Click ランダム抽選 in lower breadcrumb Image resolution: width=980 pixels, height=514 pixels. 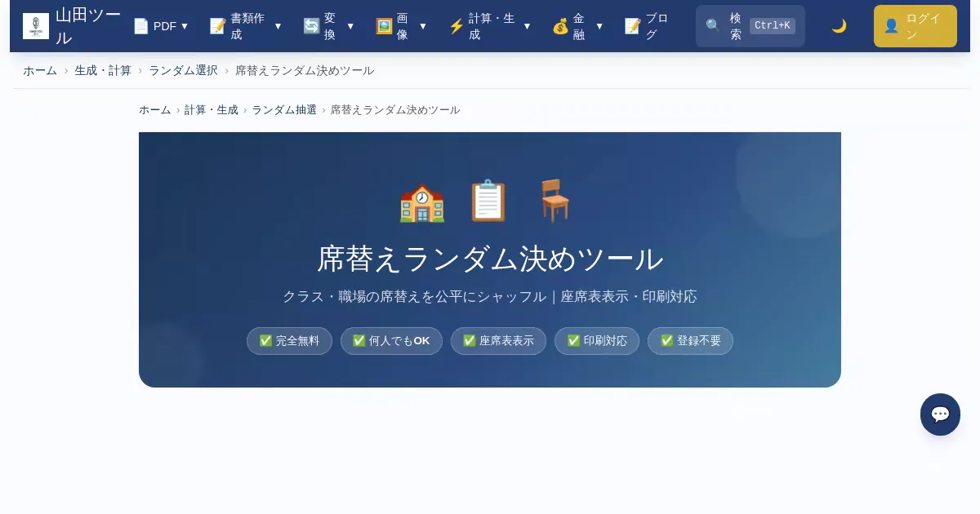click(x=283, y=110)
